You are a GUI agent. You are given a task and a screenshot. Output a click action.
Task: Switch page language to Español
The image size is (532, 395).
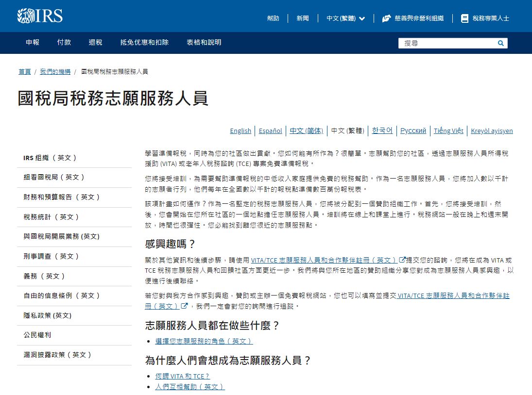point(271,131)
